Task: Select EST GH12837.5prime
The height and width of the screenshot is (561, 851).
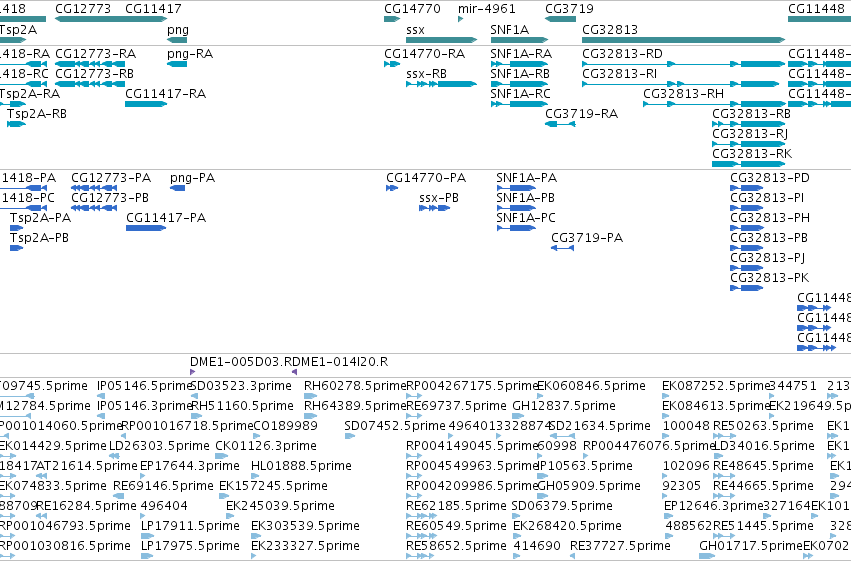Action: click(x=564, y=406)
